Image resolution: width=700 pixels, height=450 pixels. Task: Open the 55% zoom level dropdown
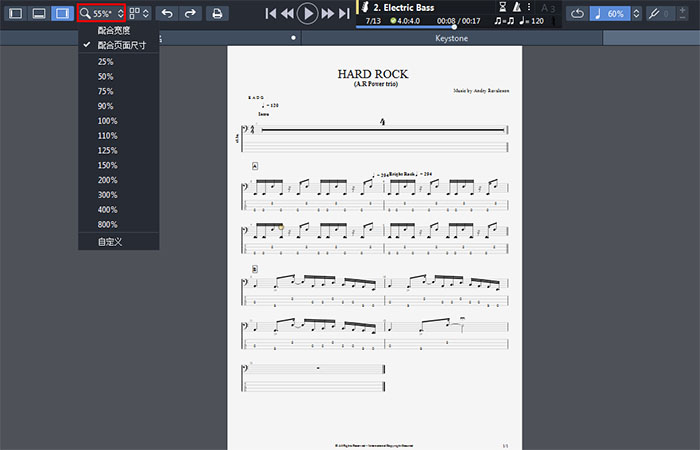point(101,14)
